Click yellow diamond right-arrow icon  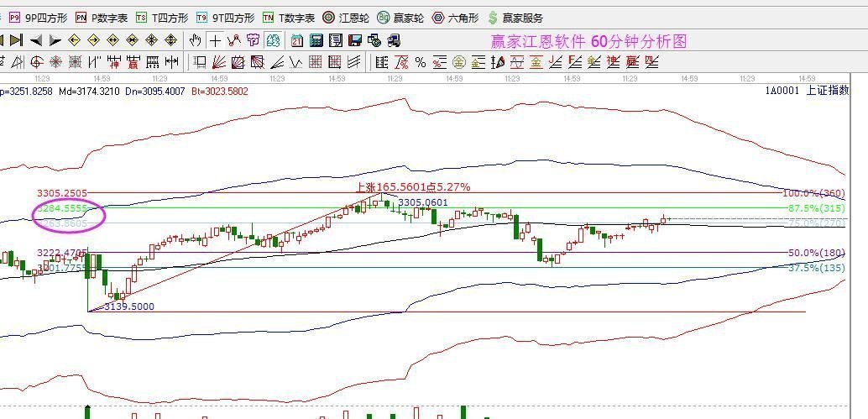coord(93,40)
